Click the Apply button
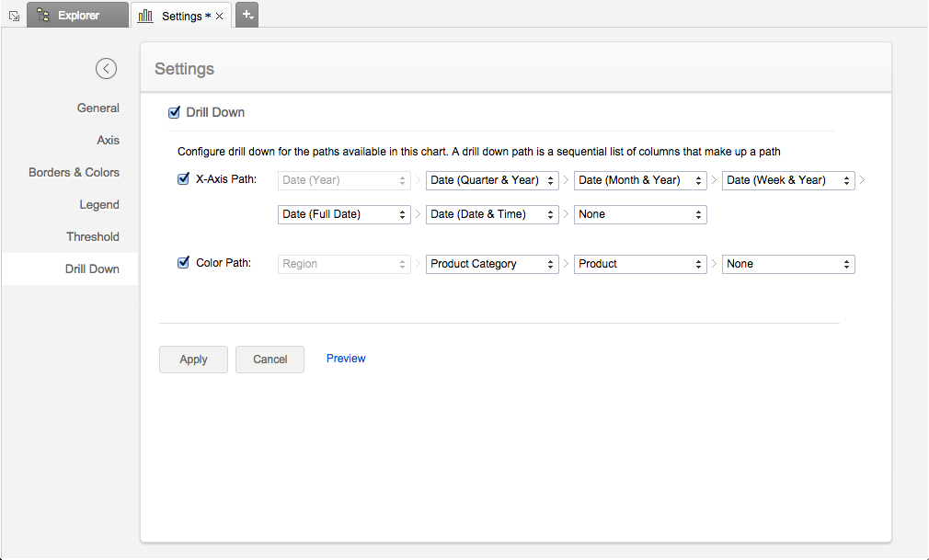 [193, 360]
